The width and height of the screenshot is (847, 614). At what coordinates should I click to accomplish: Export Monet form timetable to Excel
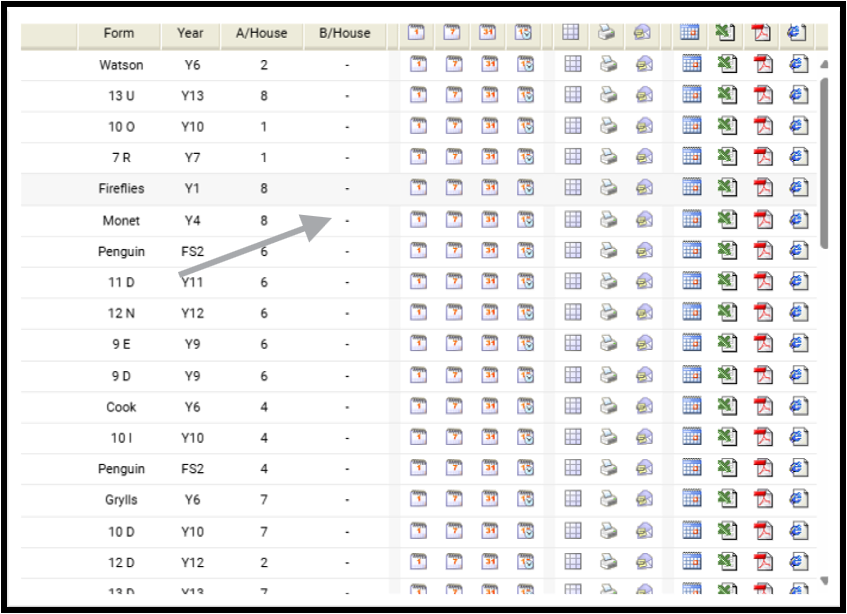[725, 220]
